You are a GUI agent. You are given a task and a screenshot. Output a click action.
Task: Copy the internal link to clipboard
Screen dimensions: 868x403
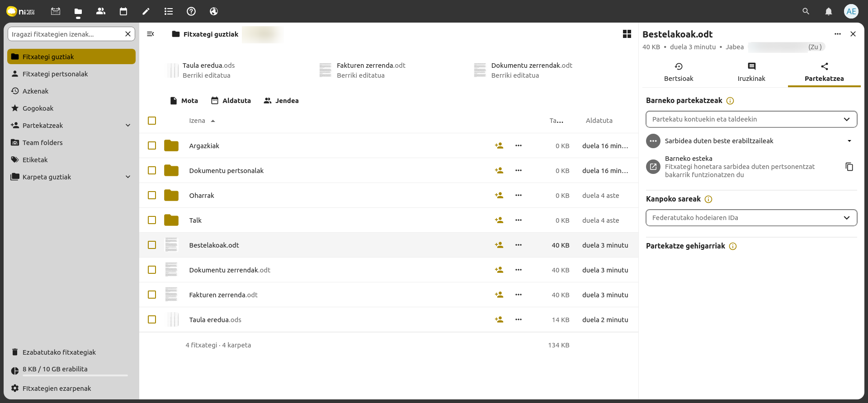tap(849, 167)
